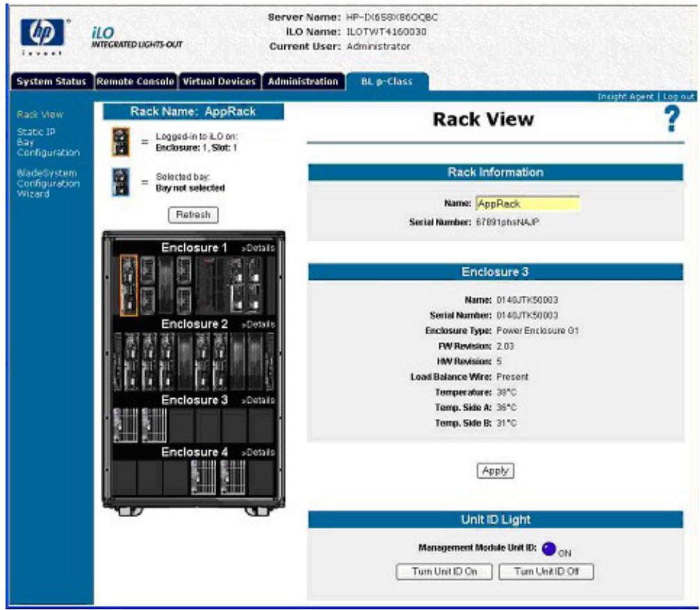Click the rack Name input field
This screenshot has height=610, width=700.
pos(528,204)
